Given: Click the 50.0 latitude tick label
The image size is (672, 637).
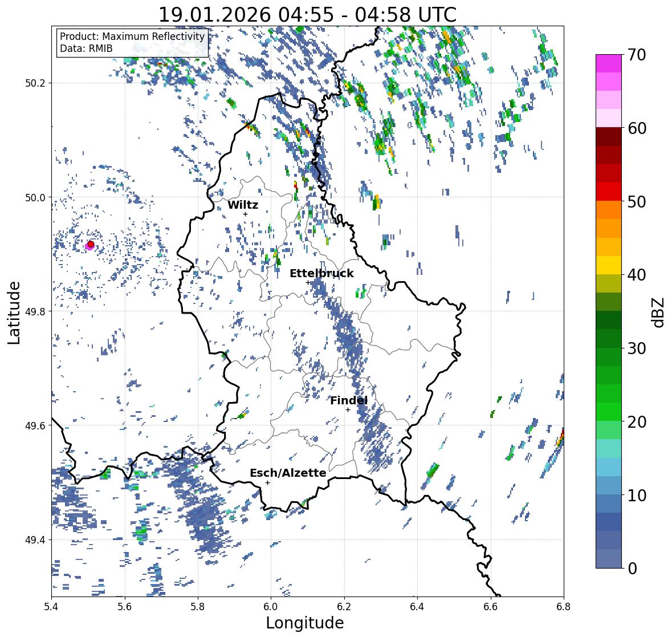Looking at the screenshot, I should coord(35,198).
